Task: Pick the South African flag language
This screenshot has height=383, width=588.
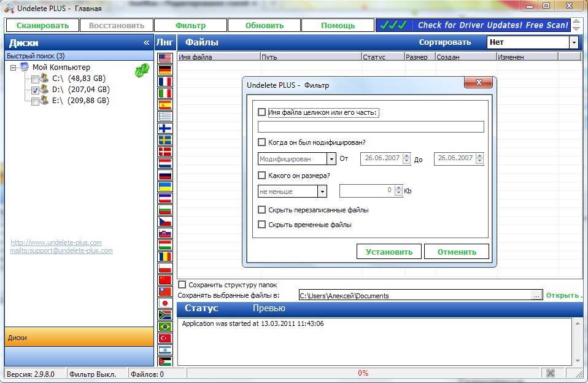Action: 165,314
